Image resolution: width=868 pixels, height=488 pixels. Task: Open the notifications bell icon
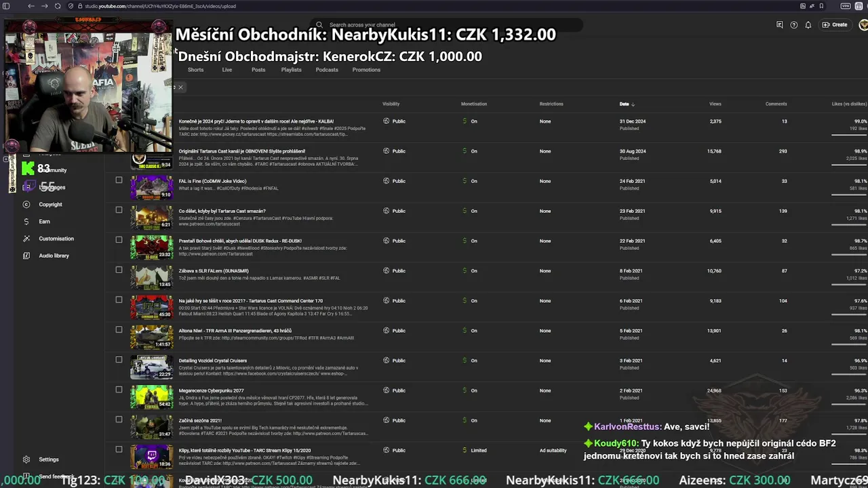pyautogui.click(x=808, y=25)
